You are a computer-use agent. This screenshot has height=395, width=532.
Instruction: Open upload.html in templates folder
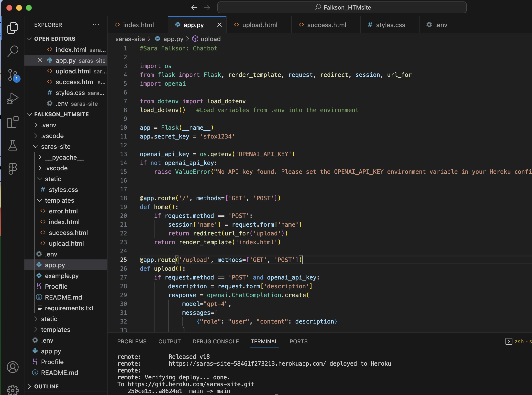point(66,244)
